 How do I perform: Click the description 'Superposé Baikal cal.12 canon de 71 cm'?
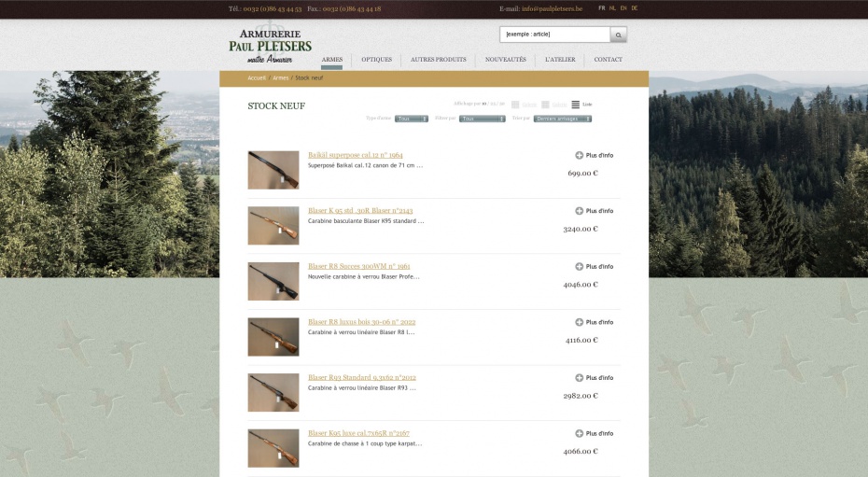click(x=365, y=165)
